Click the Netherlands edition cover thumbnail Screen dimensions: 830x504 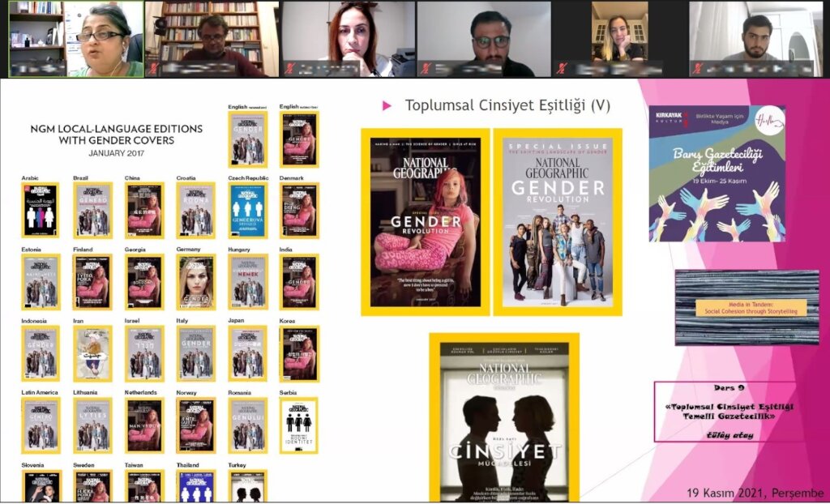pyautogui.click(x=144, y=425)
